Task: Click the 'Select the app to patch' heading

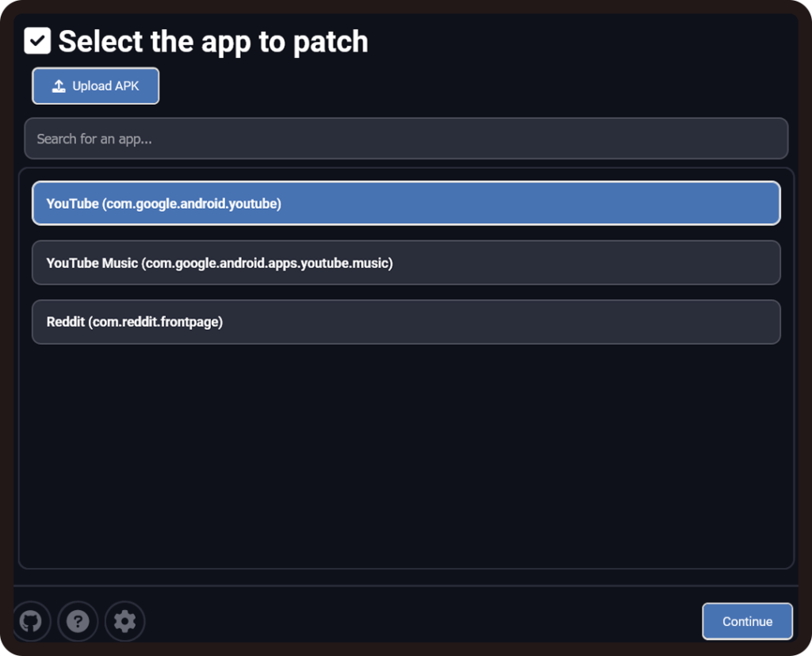Action: 213,41
